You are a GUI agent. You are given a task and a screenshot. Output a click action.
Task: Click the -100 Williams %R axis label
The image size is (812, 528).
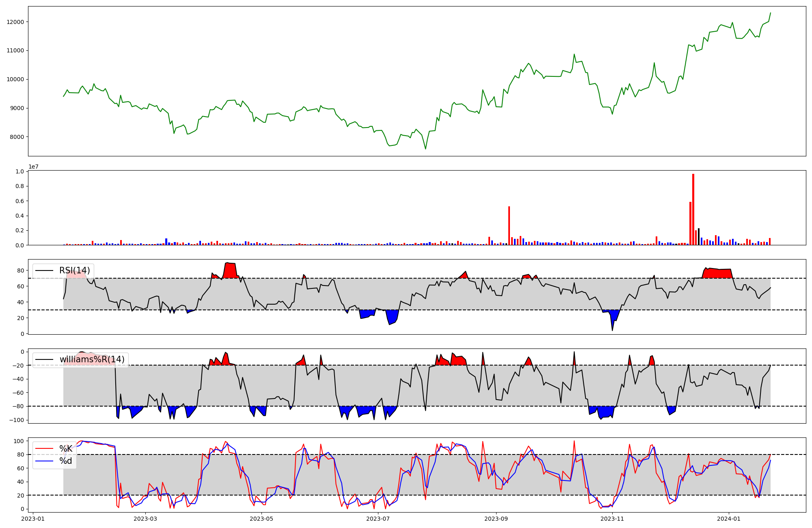tap(17, 420)
